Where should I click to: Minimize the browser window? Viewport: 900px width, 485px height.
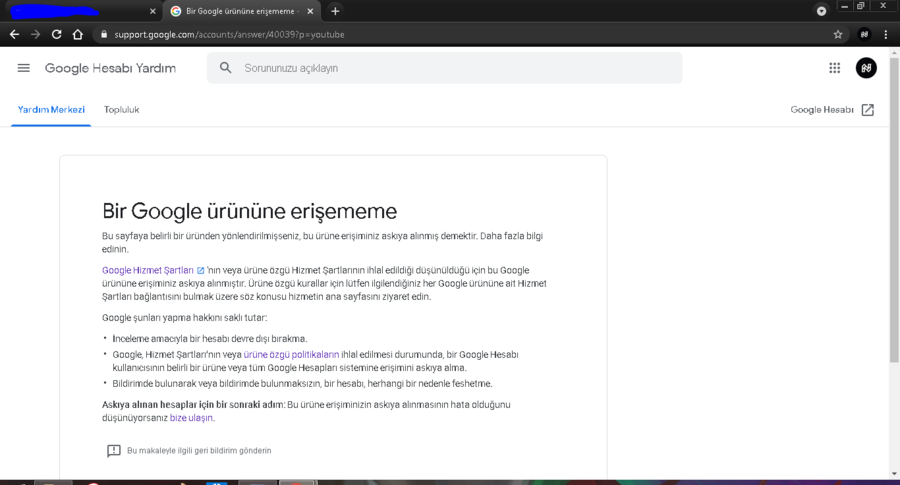[844, 6]
